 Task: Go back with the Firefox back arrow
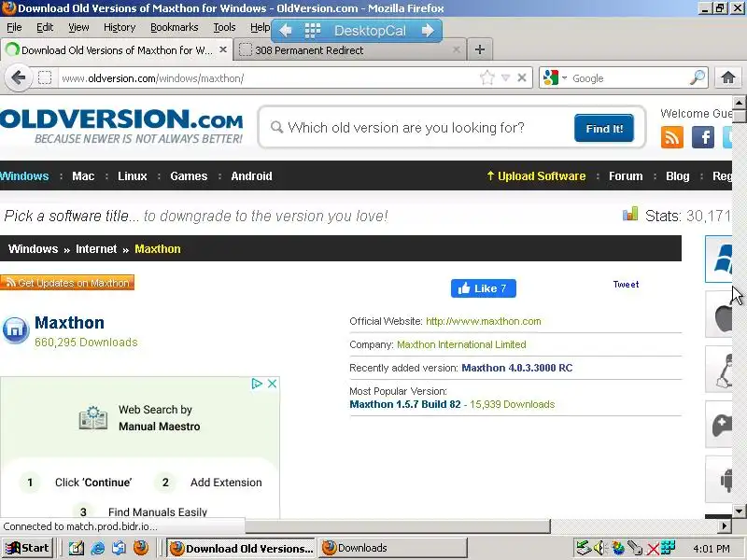[x=18, y=77]
